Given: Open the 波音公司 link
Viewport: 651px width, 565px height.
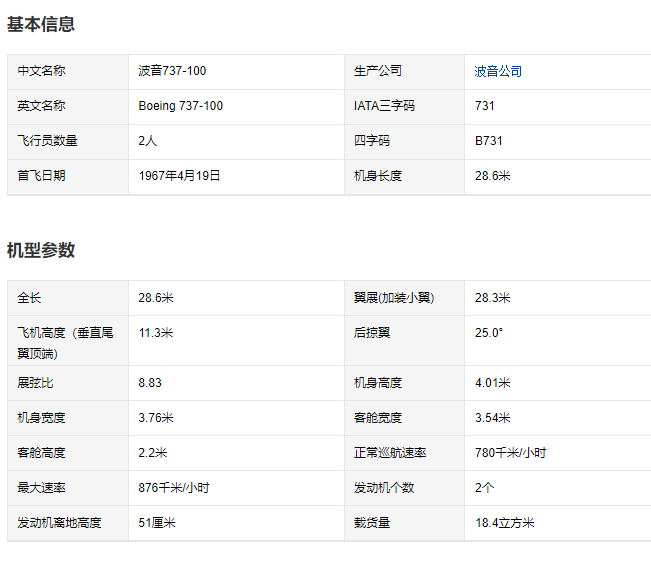Looking at the screenshot, I should point(498,71).
